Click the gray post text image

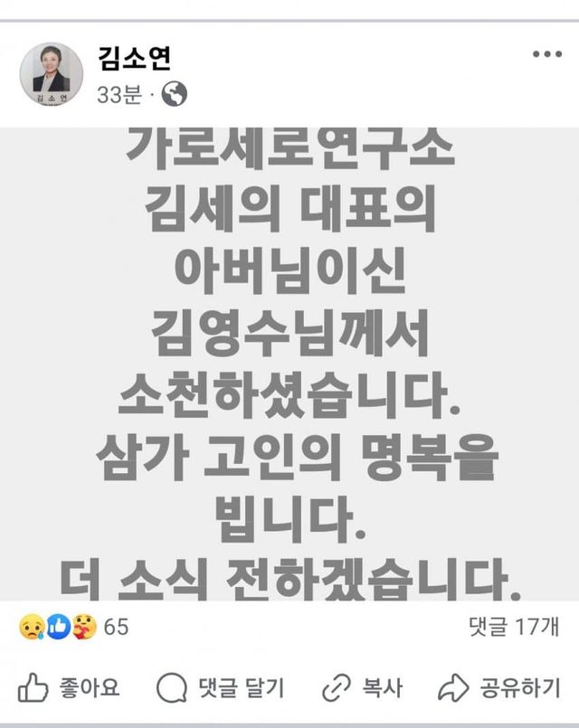coord(289,364)
